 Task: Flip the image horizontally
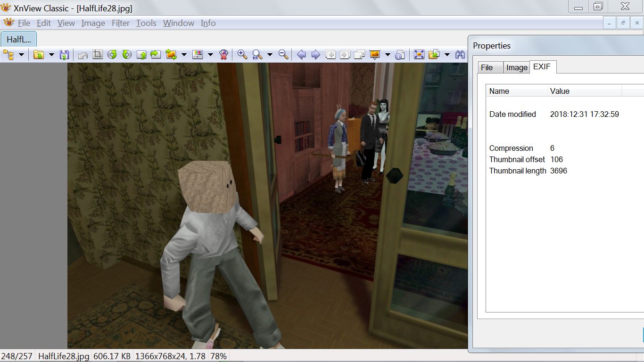156,55
